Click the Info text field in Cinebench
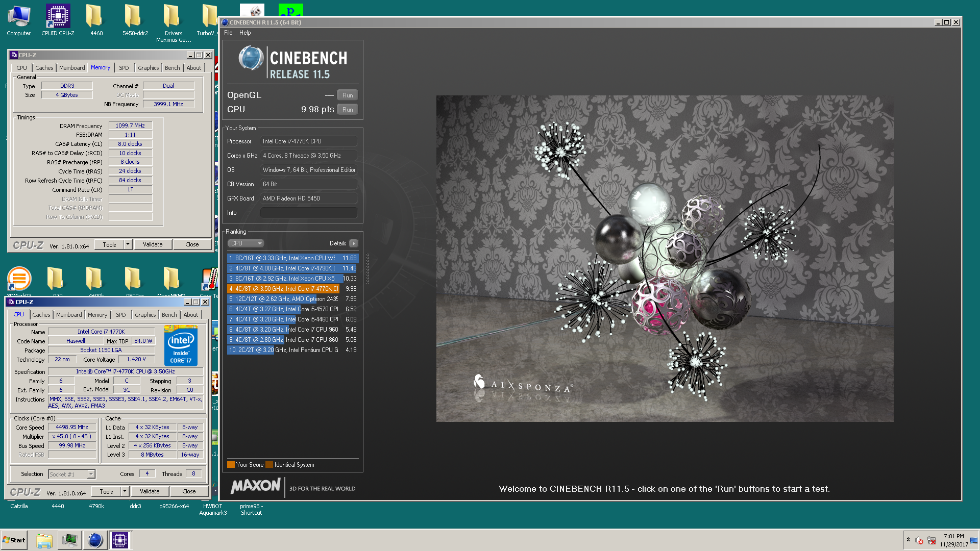Viewport: 980px width, 551px height. pyautogui.click(x=309, y=213)
